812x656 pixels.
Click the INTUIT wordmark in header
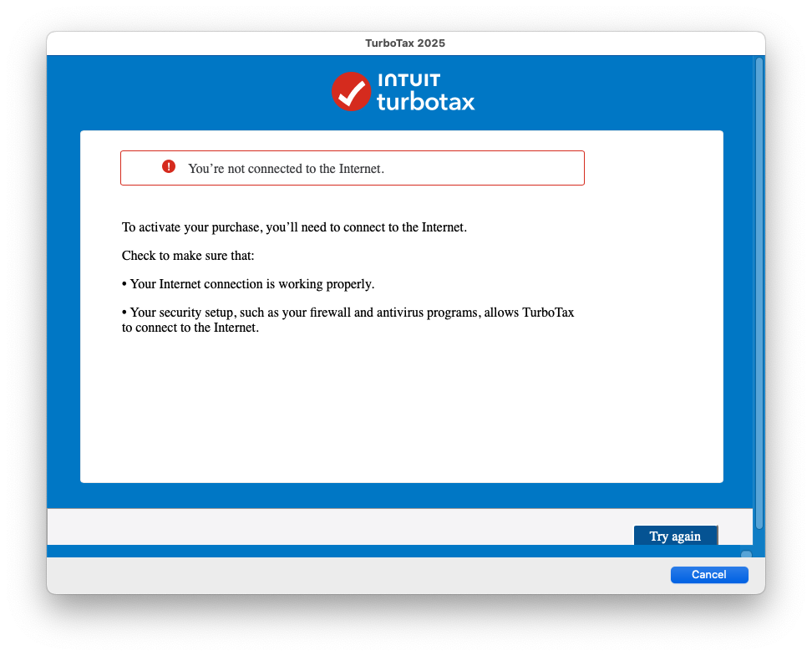409,79
